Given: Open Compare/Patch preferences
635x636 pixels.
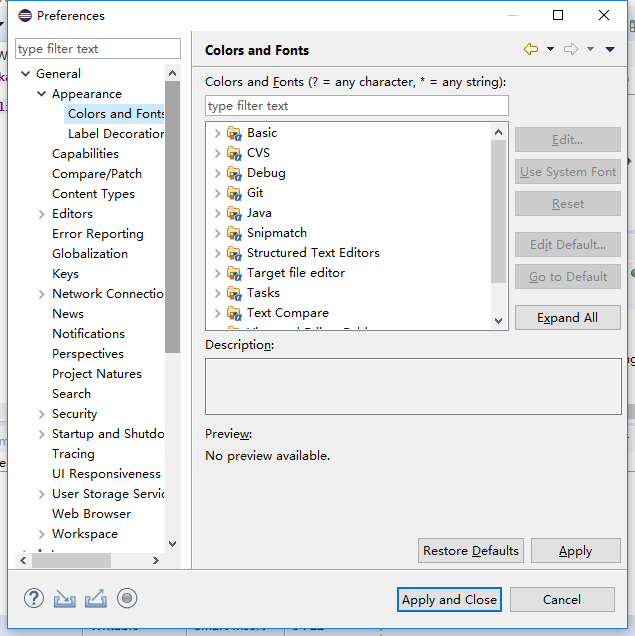Looking at the screenshot, I should tap(97, 174).
